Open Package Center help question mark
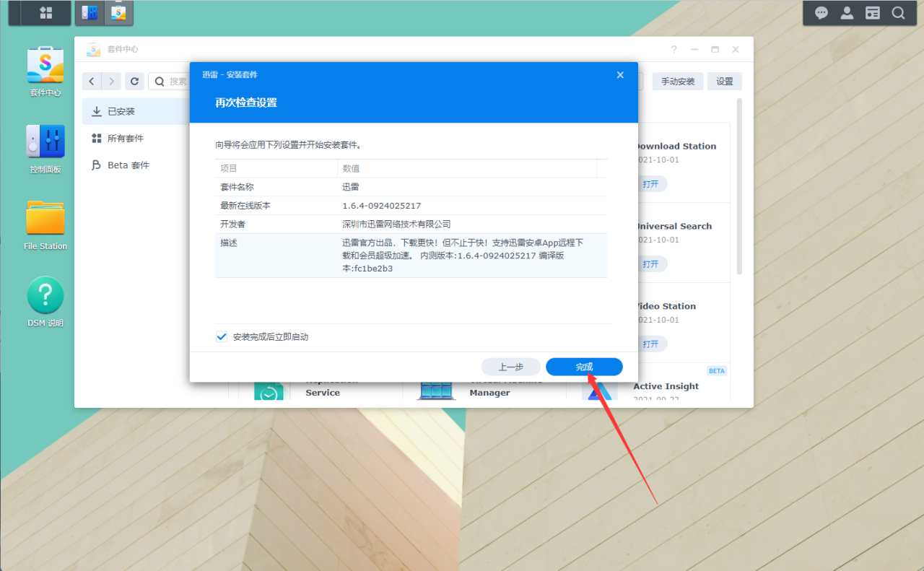Viewport: 924px width, 571px height. (x=674, y=49)
